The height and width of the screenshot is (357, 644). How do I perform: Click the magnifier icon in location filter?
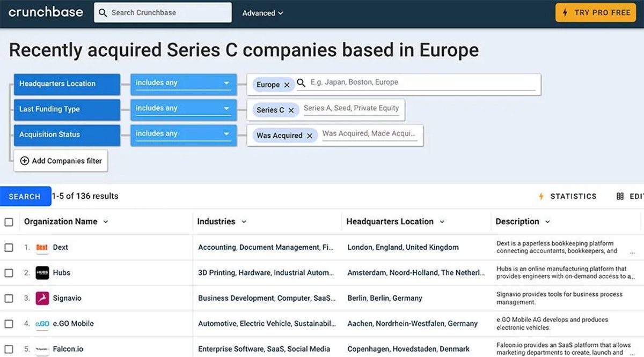(301, 83)
